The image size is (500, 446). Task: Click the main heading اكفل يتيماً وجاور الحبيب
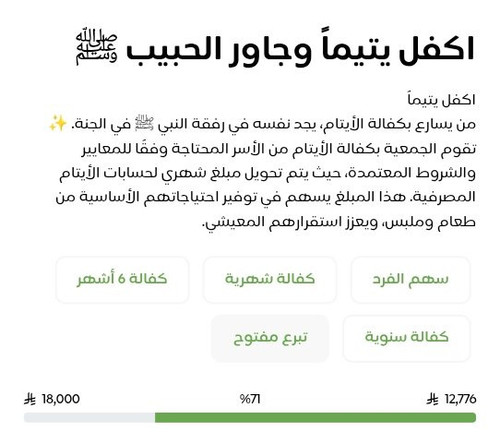[300, 50]
